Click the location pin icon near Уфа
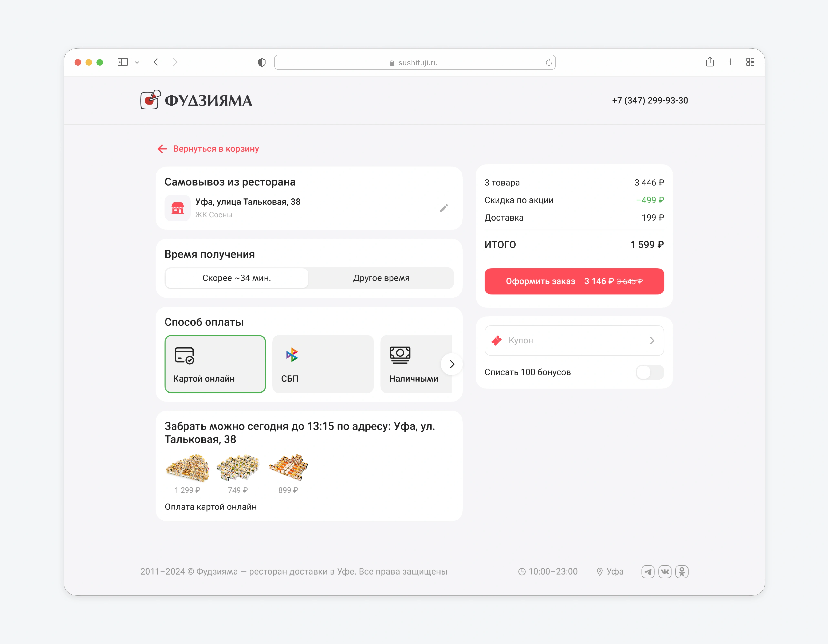Image resolution: width=828 pixels, height=644 pixels. 600,572
